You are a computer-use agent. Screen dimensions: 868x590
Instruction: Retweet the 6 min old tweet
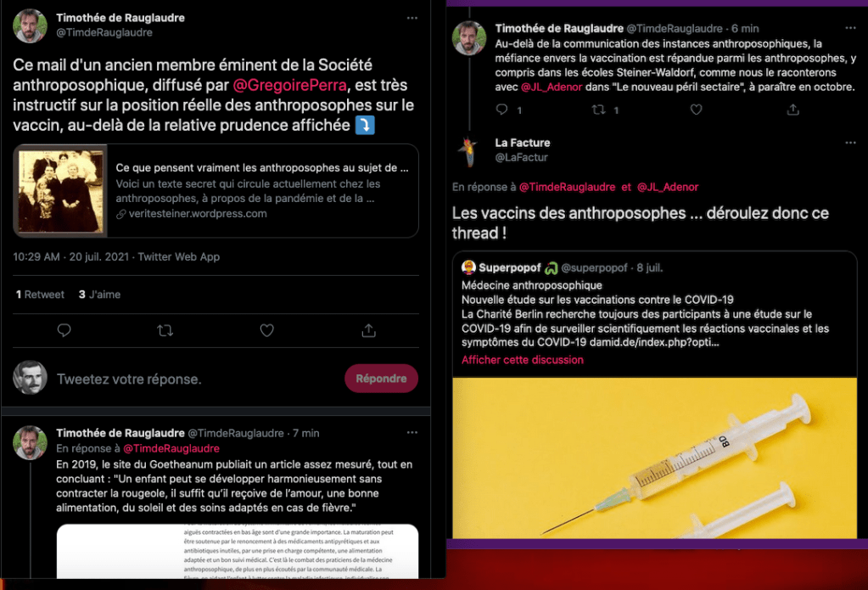pyautogui.click(x=598, y=110)
